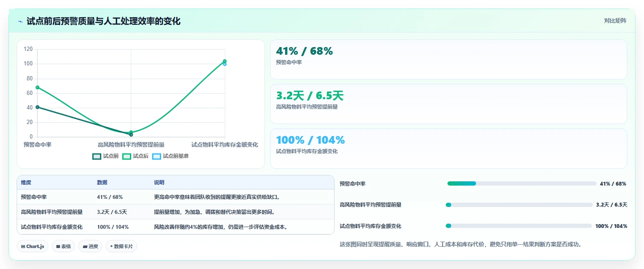Click the 高风险物料平均预警提前量 x-axis label
The width and height of the screenshot is (644, 269).
point(131,145)
